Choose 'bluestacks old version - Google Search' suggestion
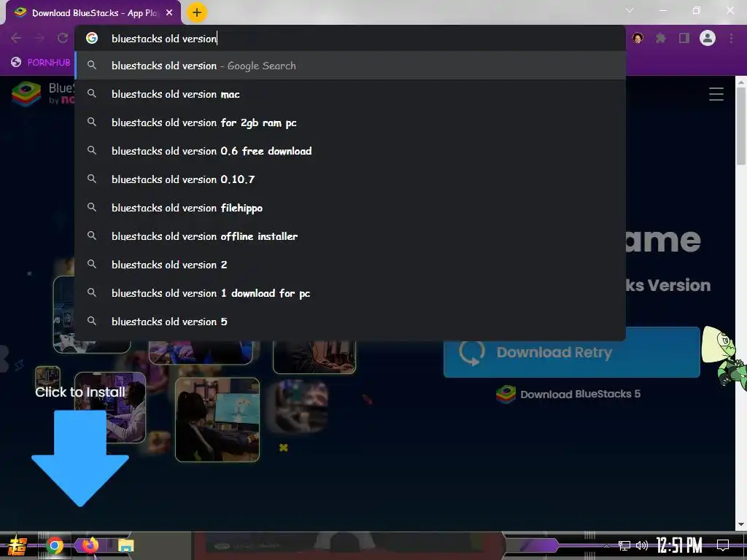This screenshot has width=747, height=560. coord(350,66)
